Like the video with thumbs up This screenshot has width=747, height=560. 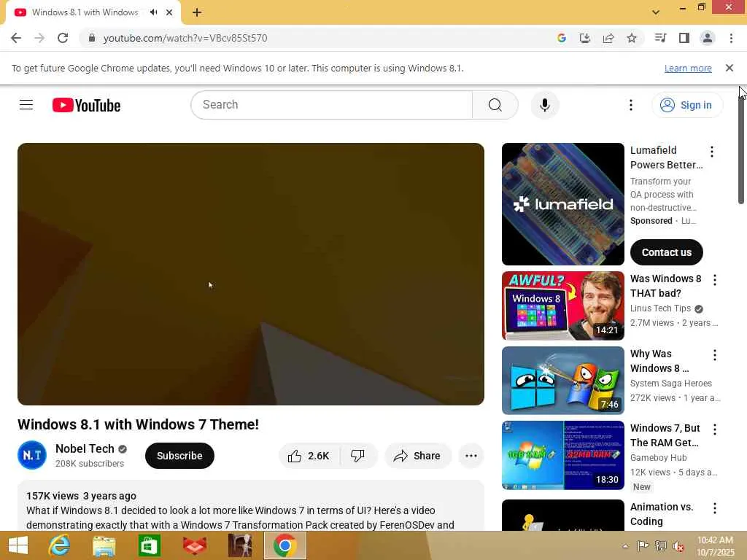click(x=309, y=456)
